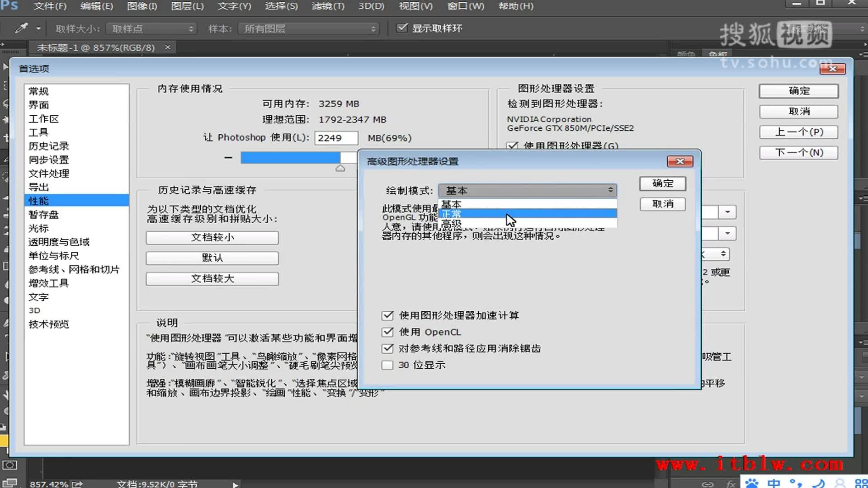The height and width of the screenshot is (488, 868).
Task: Select 光标 in preferences list
Action: 76,228
